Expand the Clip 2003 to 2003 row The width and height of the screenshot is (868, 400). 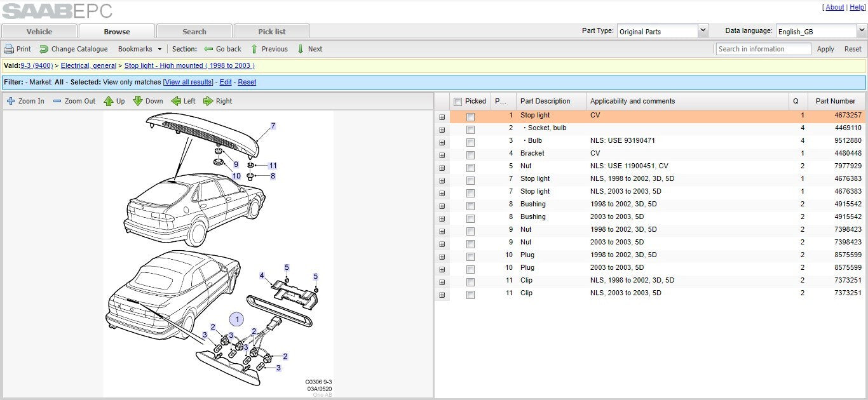442,295
